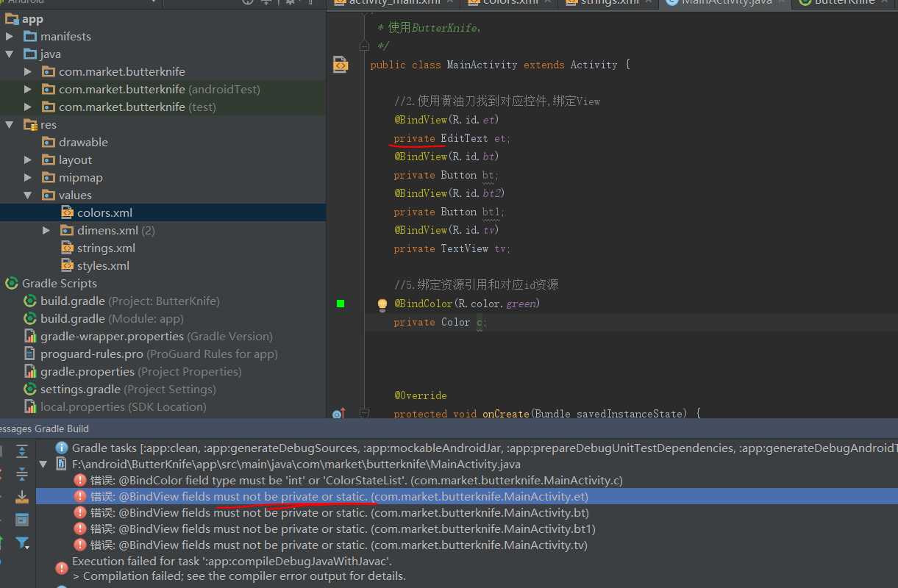898x588 pixels.
Task: Click the @BindColor(R.color.green) annotation
Action: pos(467,304)
